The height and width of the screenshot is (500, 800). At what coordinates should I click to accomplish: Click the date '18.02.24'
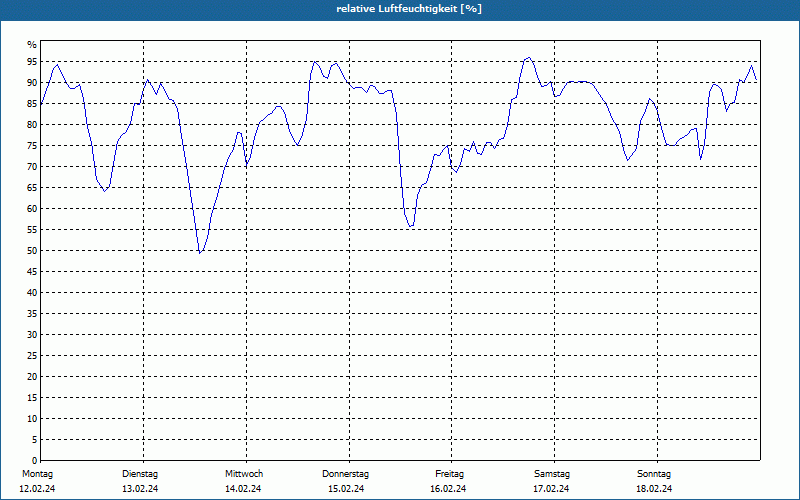pos(654,489)
